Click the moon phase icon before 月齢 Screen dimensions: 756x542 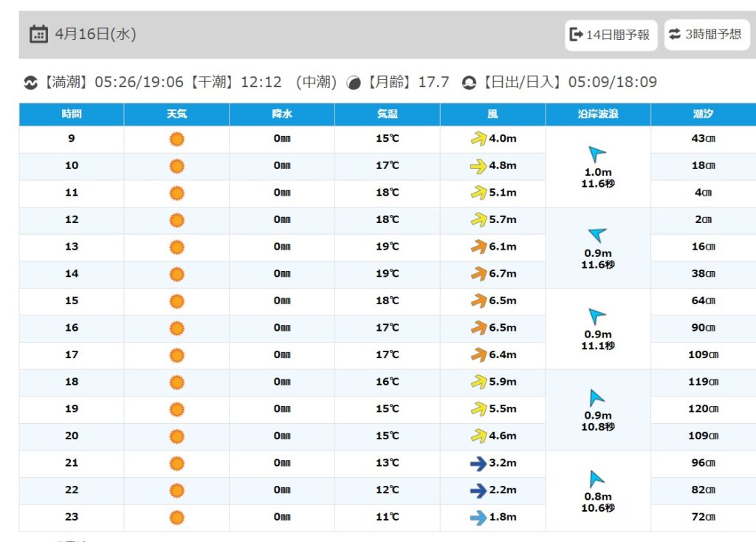point(354,83)
